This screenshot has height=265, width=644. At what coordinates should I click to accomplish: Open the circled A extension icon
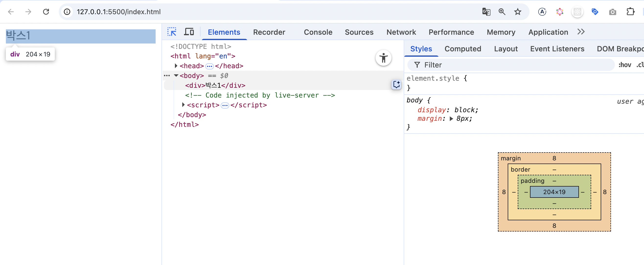[x=542, y=12]
